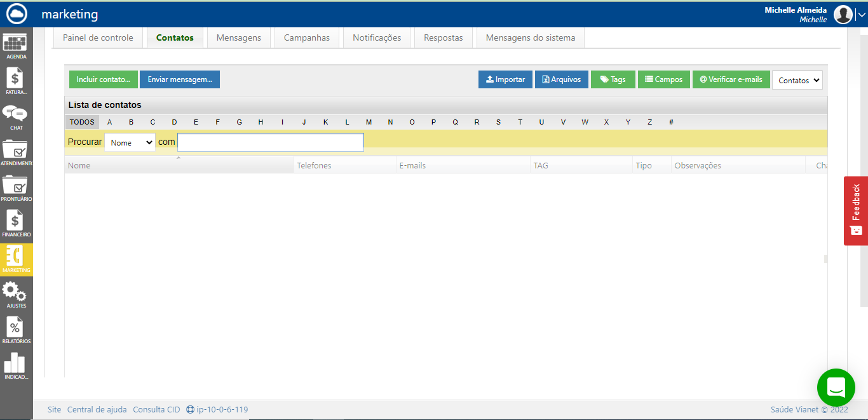
Task: Click the Importar button
Action: pos(505,79)
